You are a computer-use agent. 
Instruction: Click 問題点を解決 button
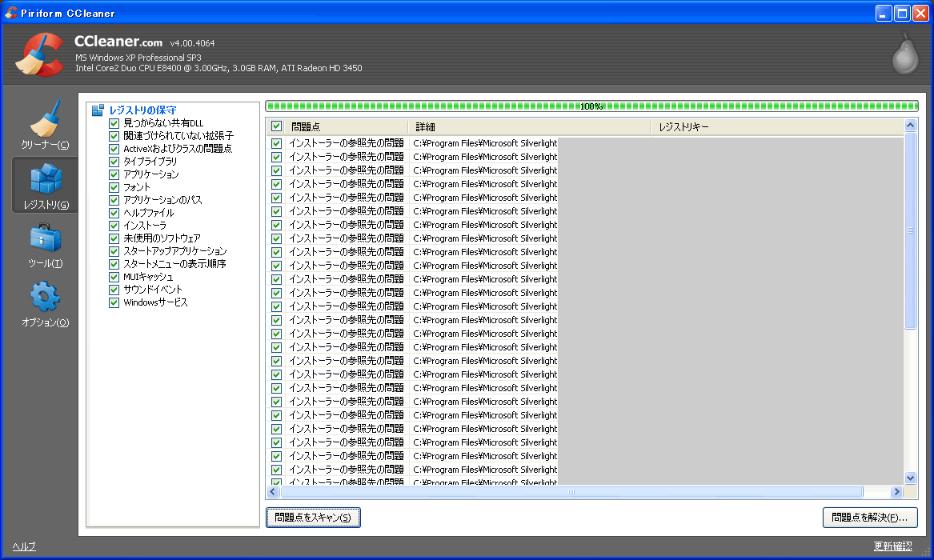[870, 517]
